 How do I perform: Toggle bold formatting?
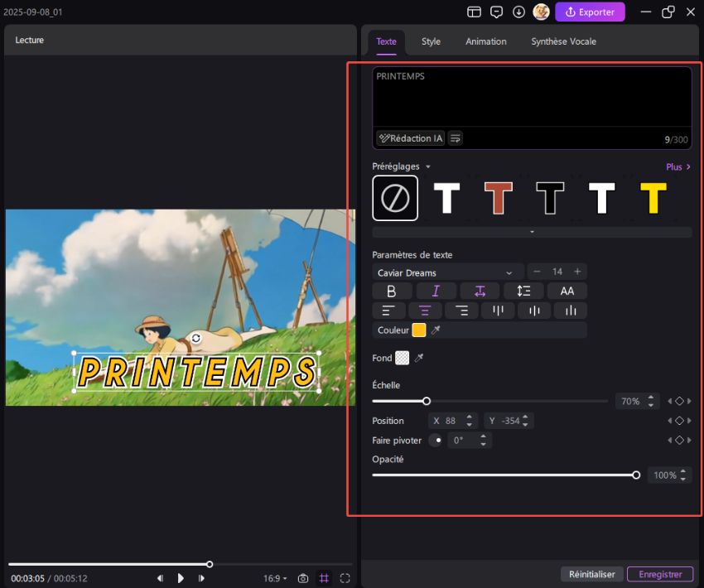pyautogui.click(x=392, y=292)
